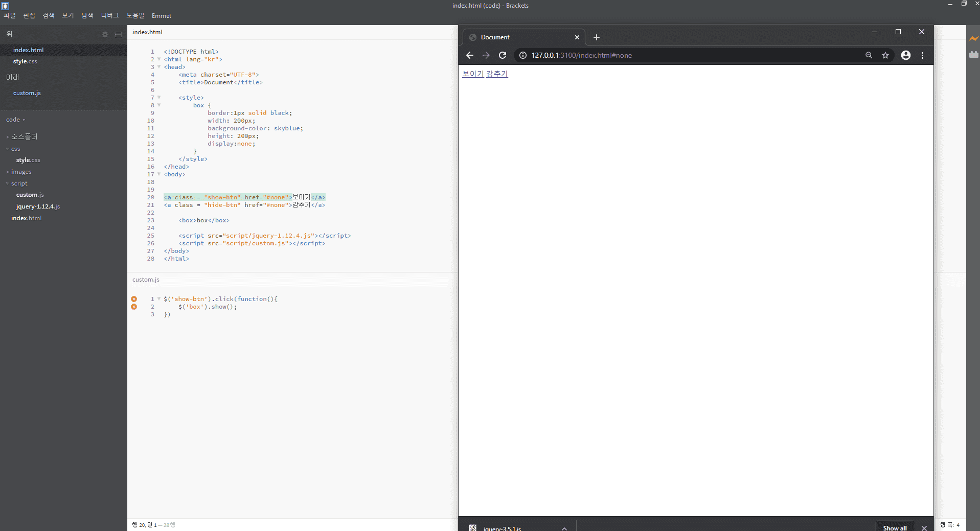Open the Emmet menu
The width and height of the screenshot is (980, 531).
click(x=161, y=16)
